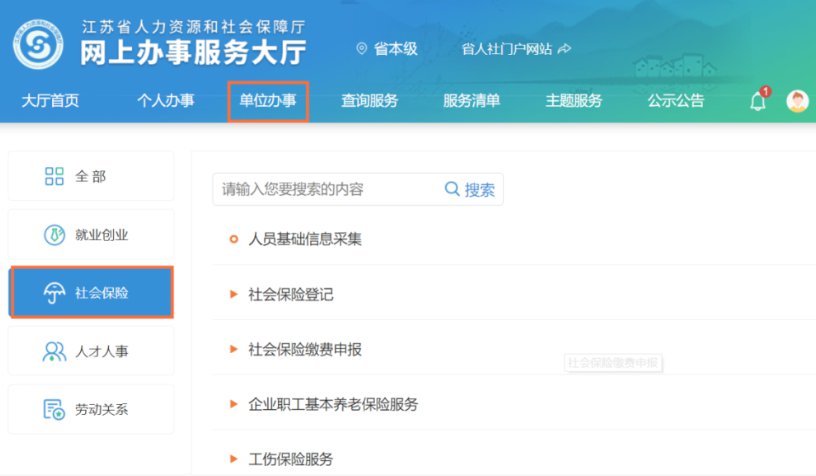Click the people icon for 人才人事
Image resolution: width=816 pixels, height=476 pixels.
[x=54, y=351]
